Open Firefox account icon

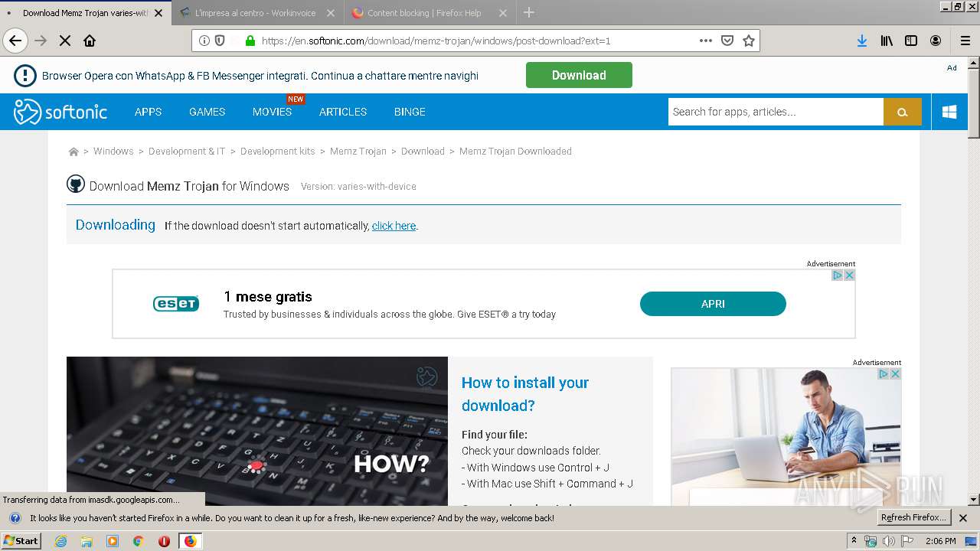[936, 41]
